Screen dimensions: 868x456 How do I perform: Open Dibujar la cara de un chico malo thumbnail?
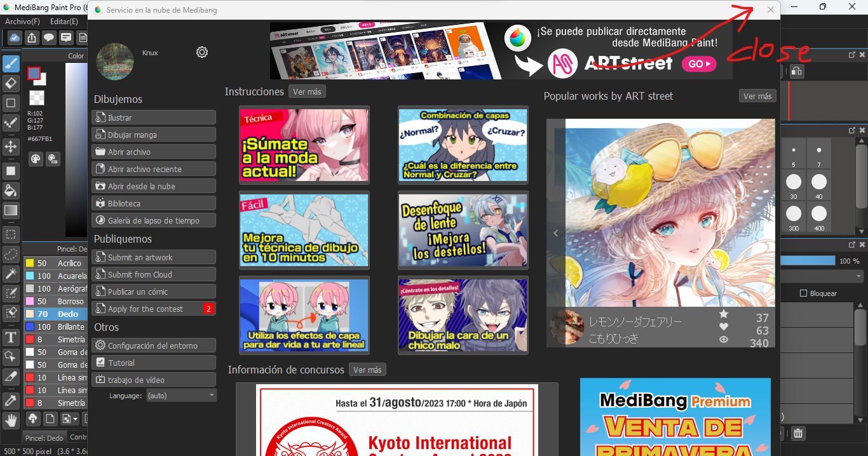(x=463, y=315)
